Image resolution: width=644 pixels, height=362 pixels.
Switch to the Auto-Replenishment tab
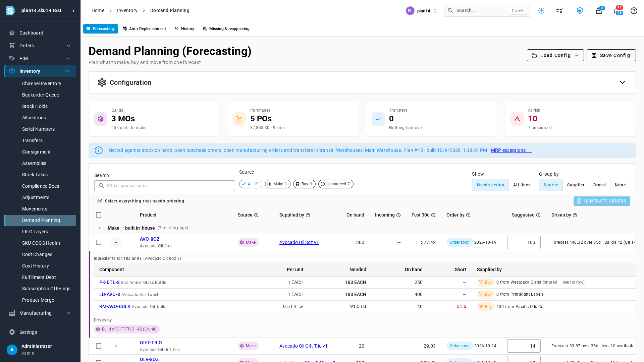145,29
